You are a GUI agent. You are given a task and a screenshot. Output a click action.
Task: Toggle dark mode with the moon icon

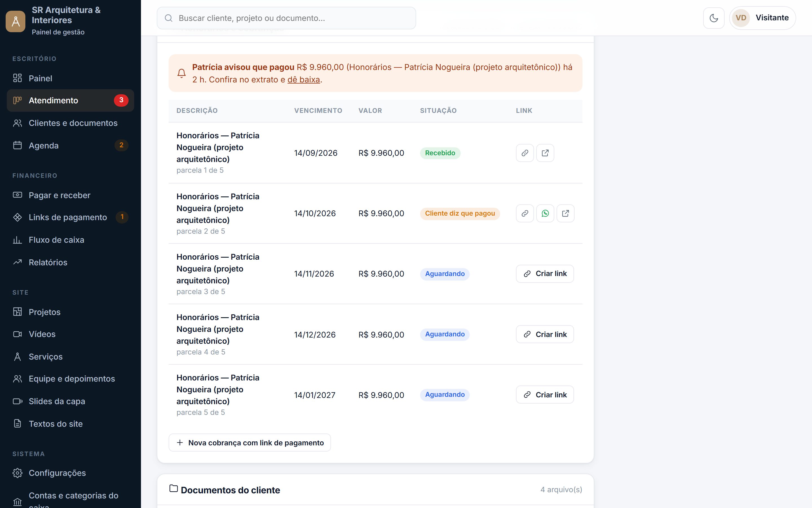coord(714,18)
